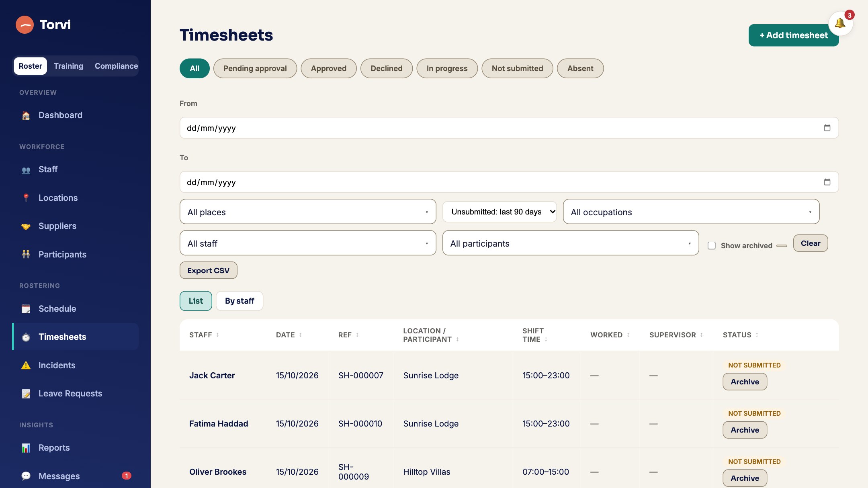Screen dimensions: 868x488
Task: Click the Leave Requests memo icon
Action: [26, 394]
